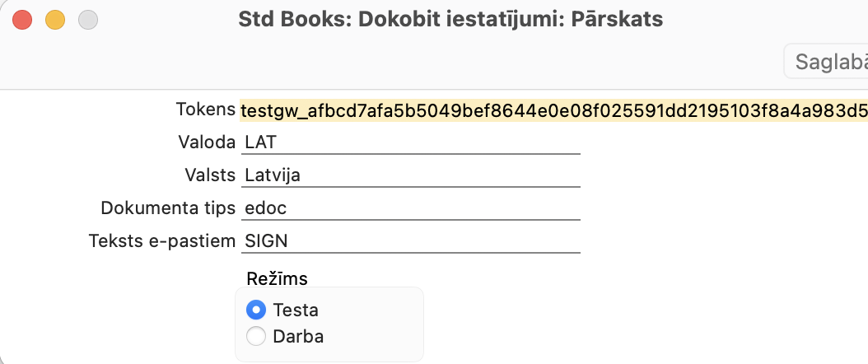
Task: Click the Teksts e-pastiem label
Action: click(161, 241)
